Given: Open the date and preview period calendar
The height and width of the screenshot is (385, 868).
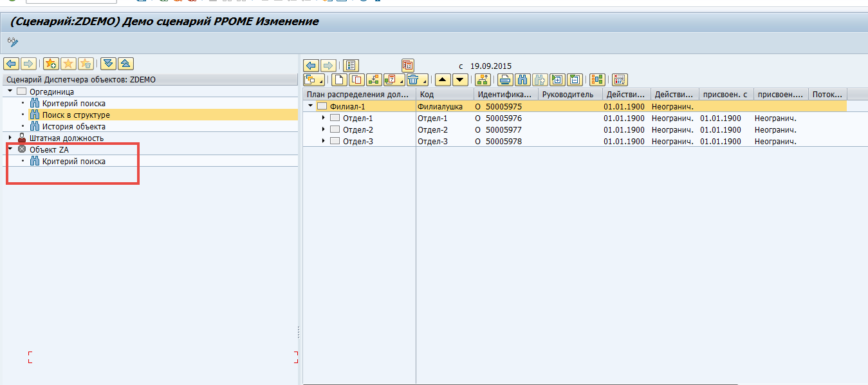Looking at the screenshot, I should [407, 65].
